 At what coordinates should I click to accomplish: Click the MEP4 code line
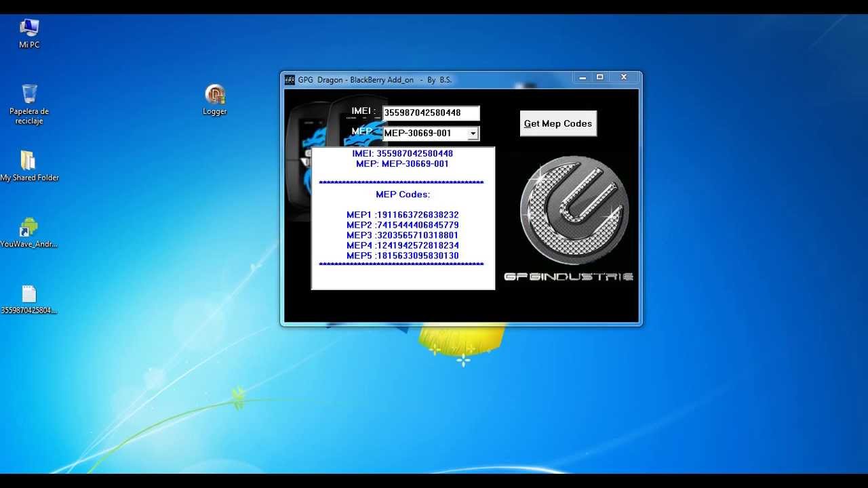point(403,245)
